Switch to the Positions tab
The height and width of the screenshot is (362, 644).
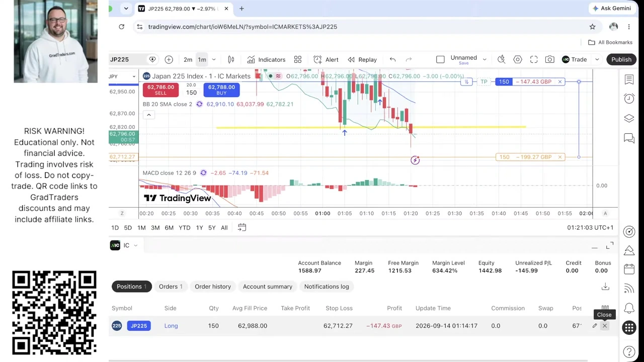tap(131, 287)
